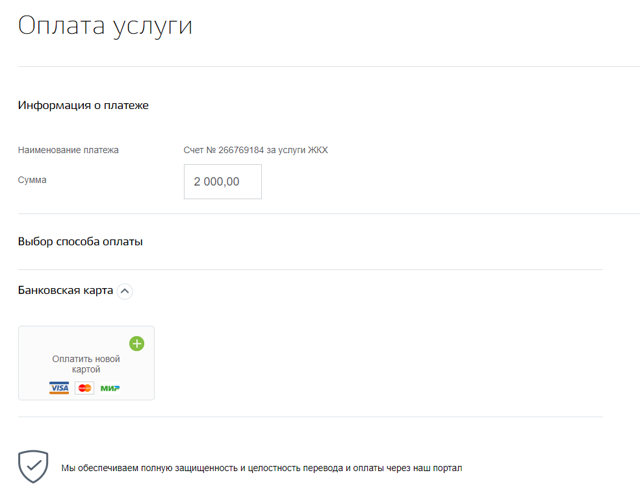
Task: Click the Mastercard logo icon
Action: point(84,388)
